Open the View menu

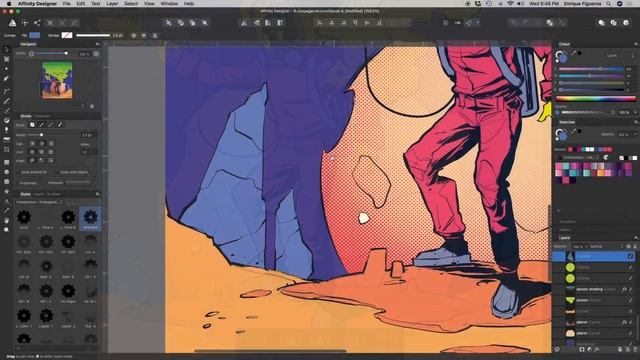pyautogui.click(x=149, y=4)
